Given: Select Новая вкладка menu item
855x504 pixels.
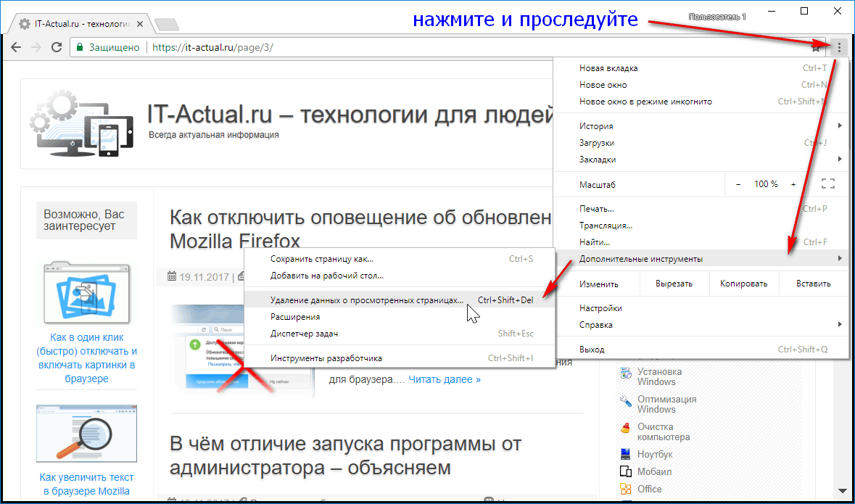Looking at the screenshot, I should (701, 68).
